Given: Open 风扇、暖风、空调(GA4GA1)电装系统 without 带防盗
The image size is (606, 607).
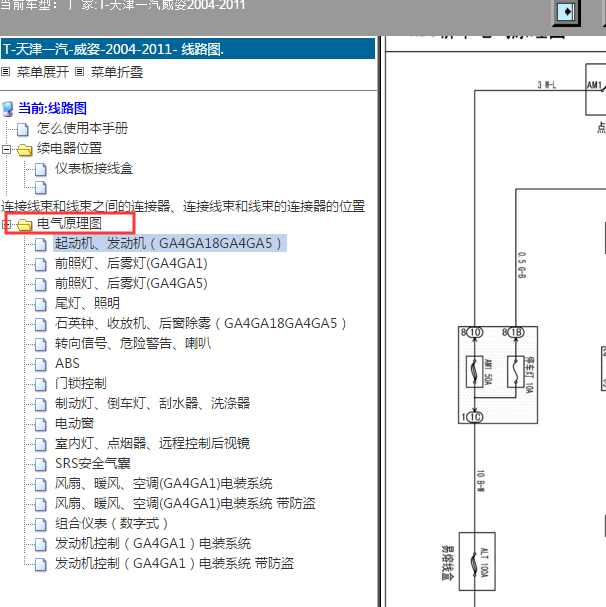Looking at the screenshot, I should [163, 484].
